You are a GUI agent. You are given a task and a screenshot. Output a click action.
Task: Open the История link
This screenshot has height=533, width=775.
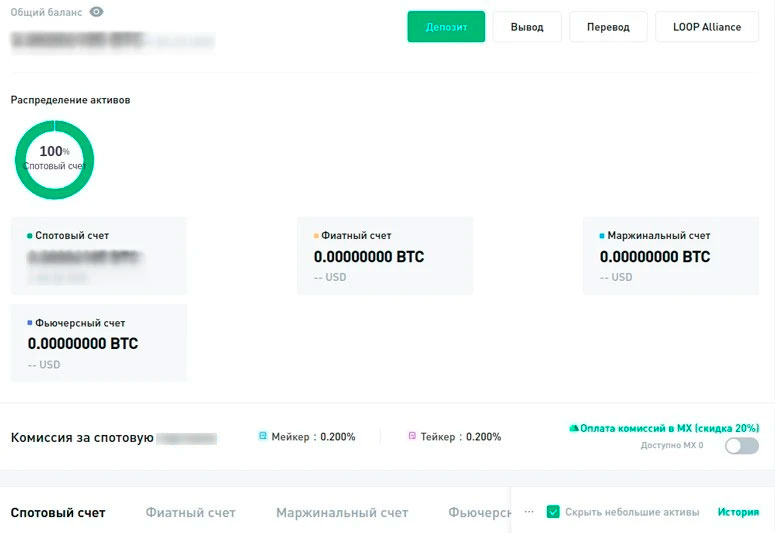coord(738,512)
